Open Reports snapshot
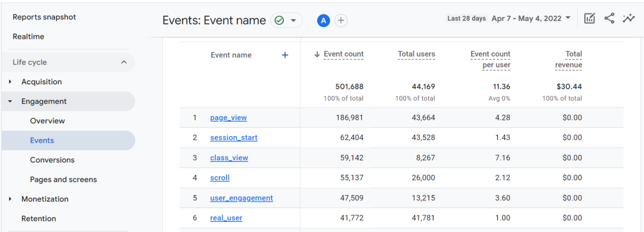The height and width of the screenshot is (232, 644). [44, 17]
